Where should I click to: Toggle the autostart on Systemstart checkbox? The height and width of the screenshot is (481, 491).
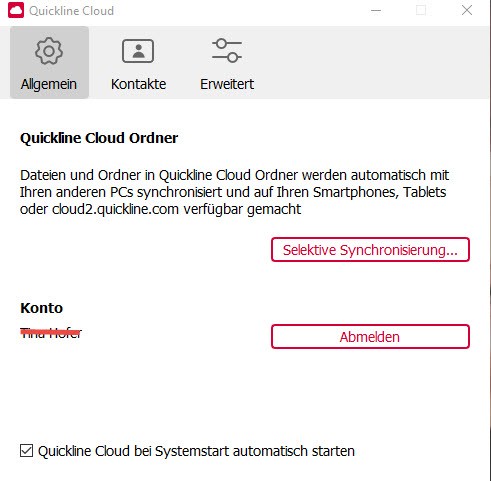click(x=26, y=451)
